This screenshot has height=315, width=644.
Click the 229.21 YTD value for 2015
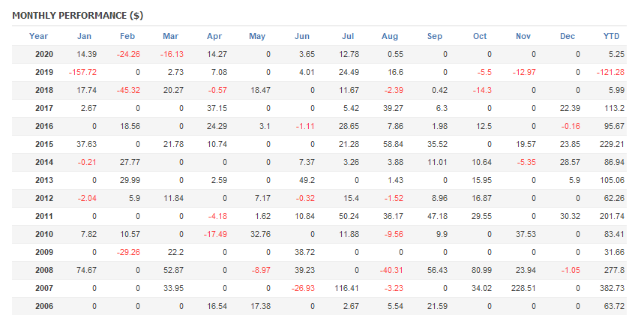[612, 145]
